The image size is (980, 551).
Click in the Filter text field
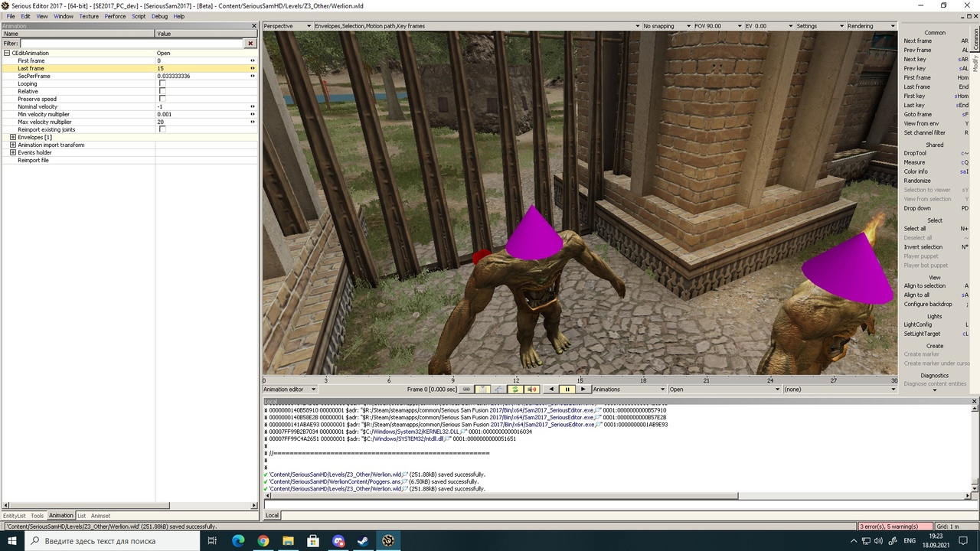(132, 44)
